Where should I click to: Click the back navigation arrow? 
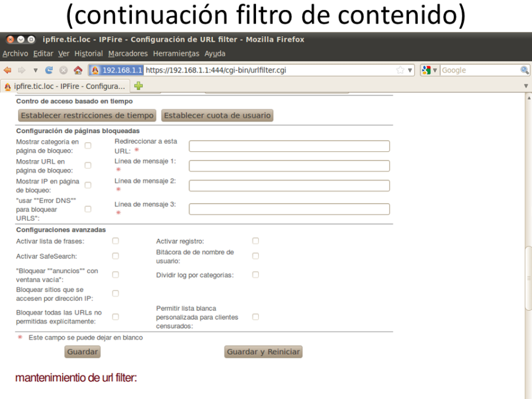[x=8, y=70]
